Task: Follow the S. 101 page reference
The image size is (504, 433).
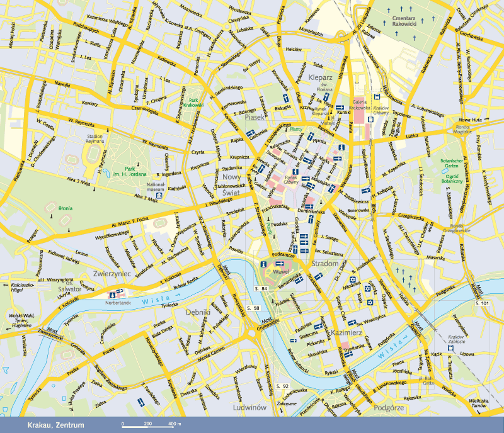Action: (481, 304)
